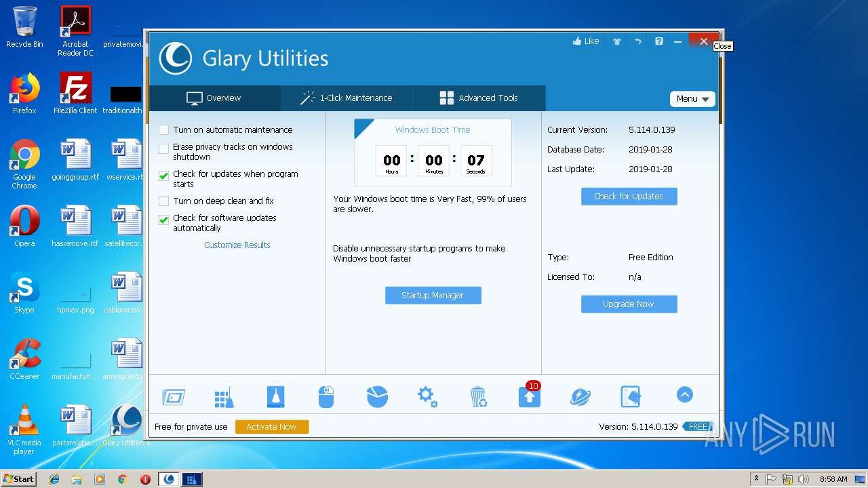Open Windows Media Player from the taskbar
868x488 pixels.
click(100, 479)
